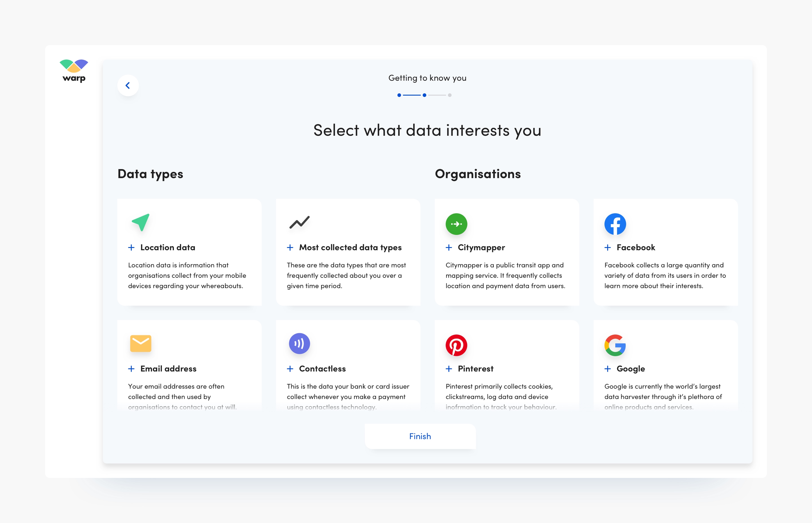Click the Pinterest description paragraph
This screenshot has height=523, width=812.
[501, 397]
